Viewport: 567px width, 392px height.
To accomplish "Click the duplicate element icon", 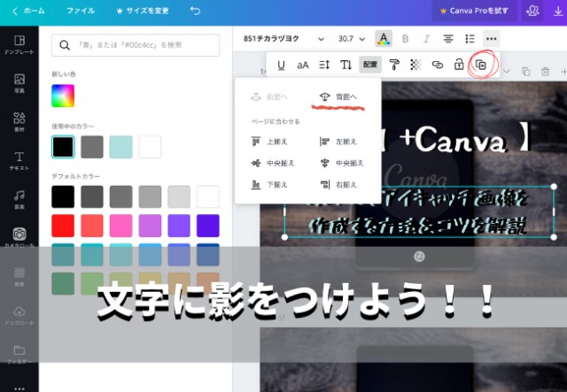I will [x=481, y=65].
